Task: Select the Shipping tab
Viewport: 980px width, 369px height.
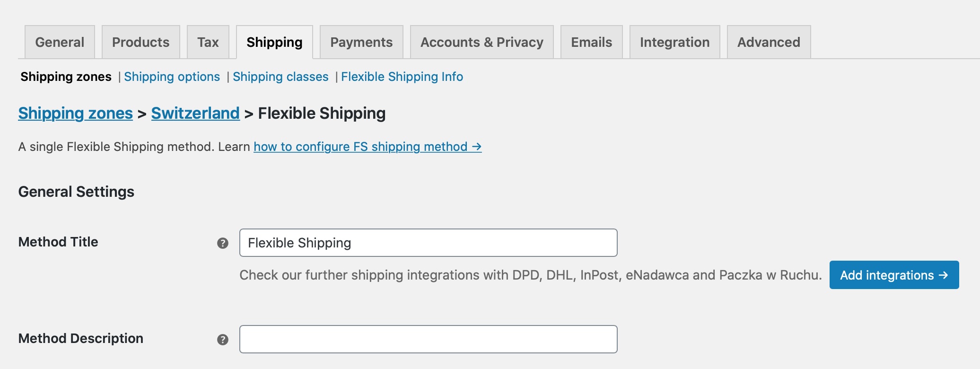Action: [274, 42]
